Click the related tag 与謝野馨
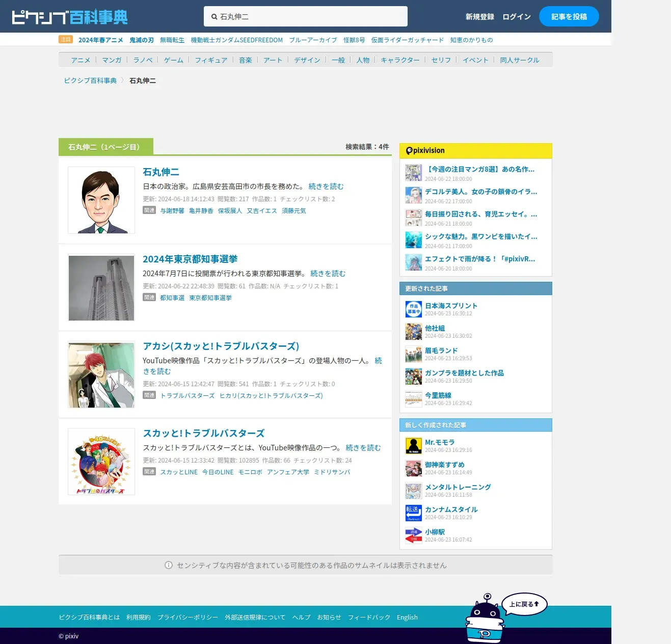The width and height of the screenshot is (671, 644). [x=172, y=211]
